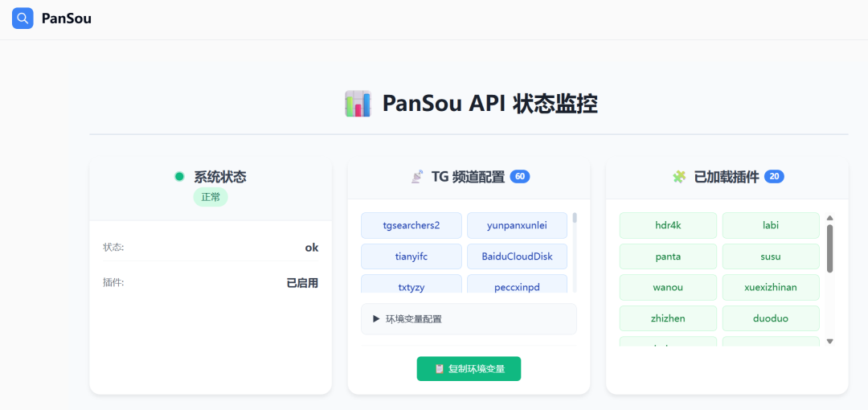Click the 60 count badge on TG 频道配置
The width and height of the screenshot is (868, 410).
coord(520,177)
